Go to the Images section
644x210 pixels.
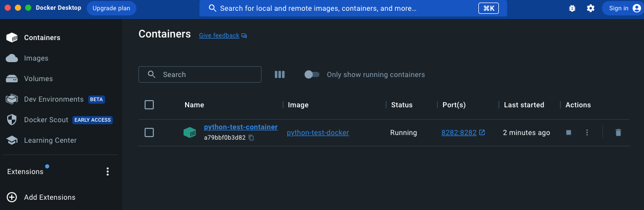(x=36, y=58)
